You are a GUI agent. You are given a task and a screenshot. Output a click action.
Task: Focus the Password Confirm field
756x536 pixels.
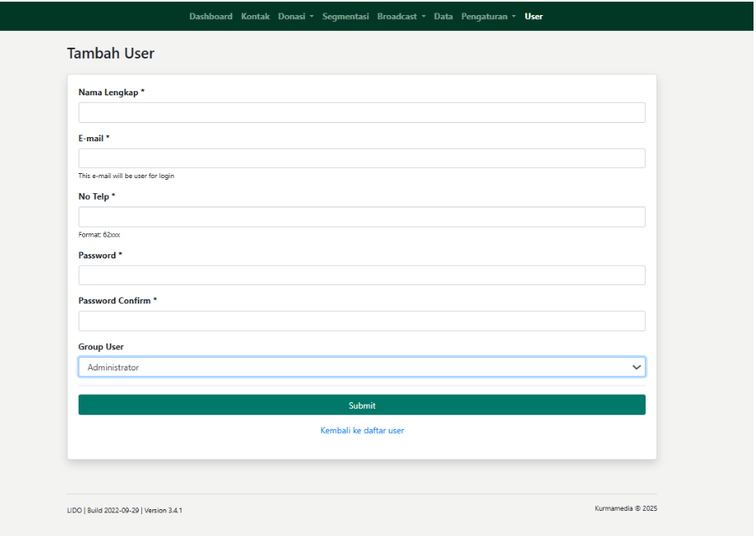tap(361, 321)
